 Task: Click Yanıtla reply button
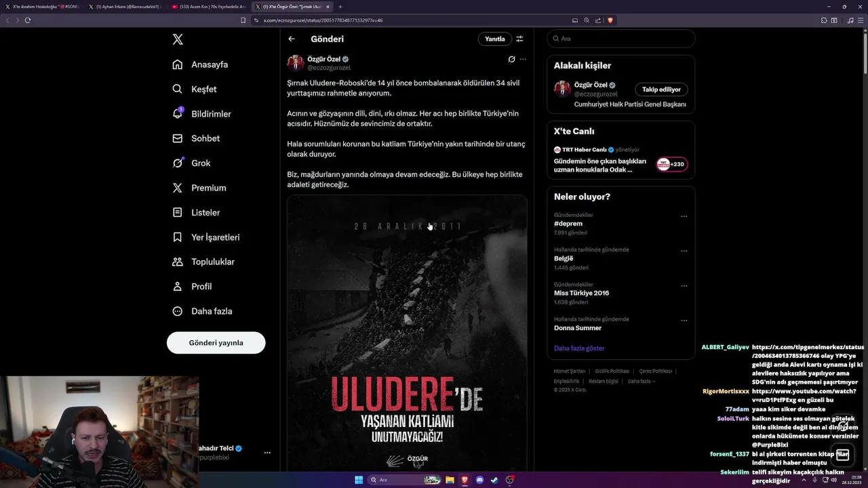[x=495, y=39]
